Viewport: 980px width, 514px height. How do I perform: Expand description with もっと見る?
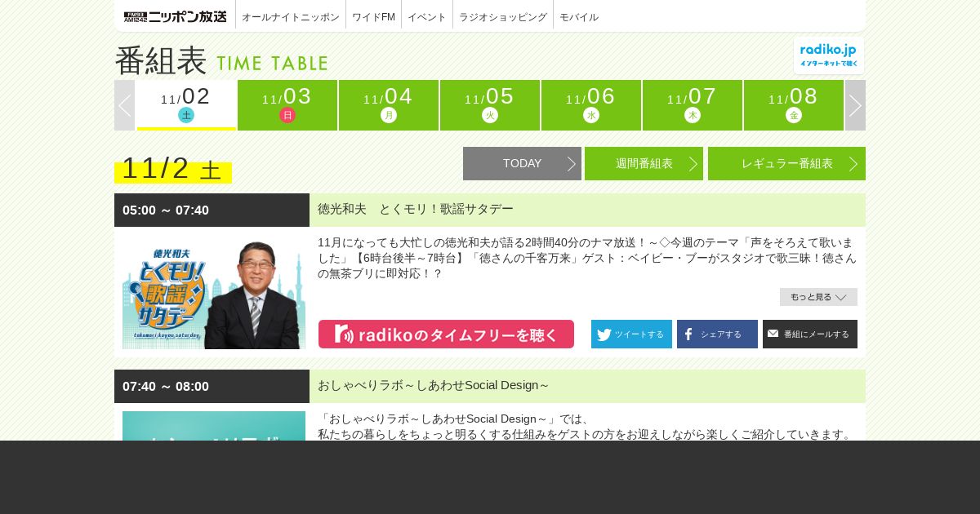[818, 297]
